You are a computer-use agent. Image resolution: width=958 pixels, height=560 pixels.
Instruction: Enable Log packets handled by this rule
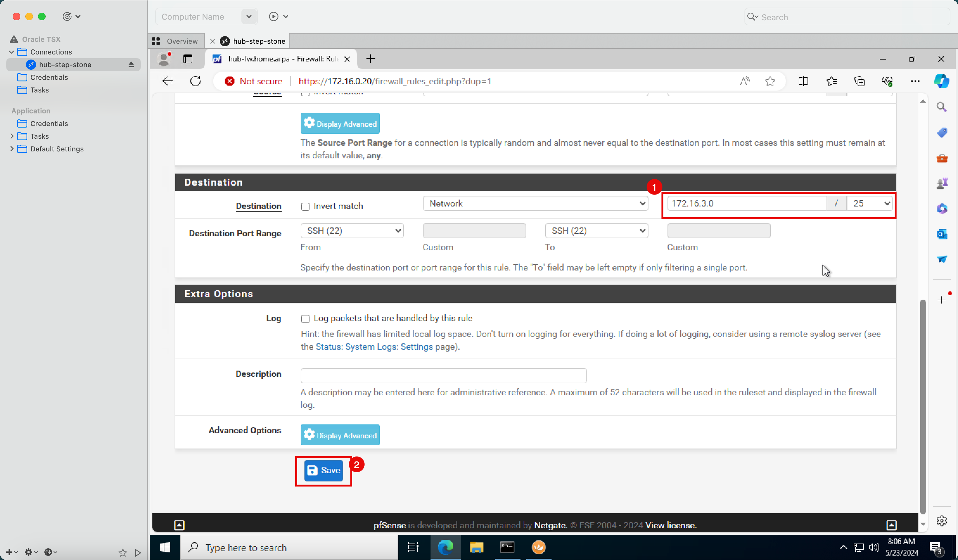pos(305,319)
